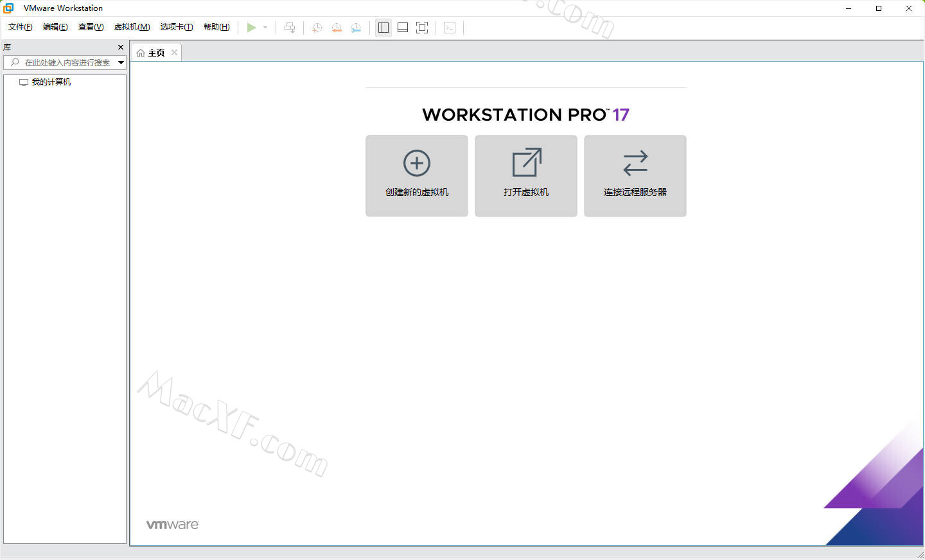Select 我的计算机 in the library tree

coord(51,82)
